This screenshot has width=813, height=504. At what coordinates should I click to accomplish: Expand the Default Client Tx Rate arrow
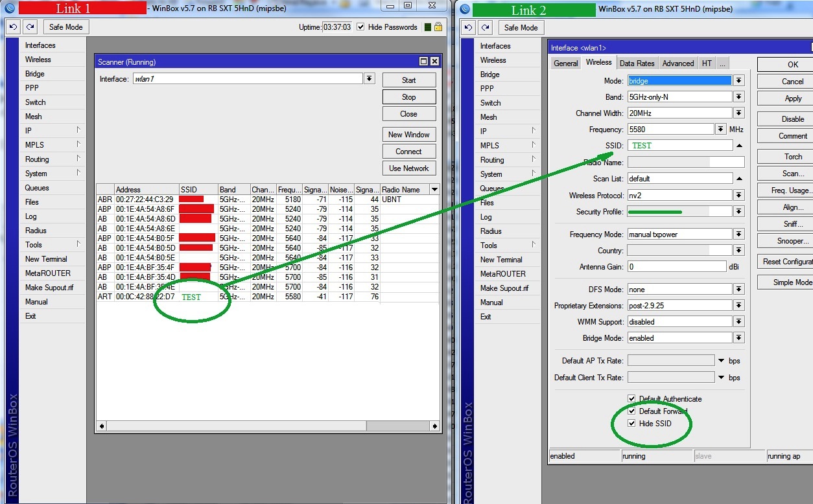pos(722,378)
